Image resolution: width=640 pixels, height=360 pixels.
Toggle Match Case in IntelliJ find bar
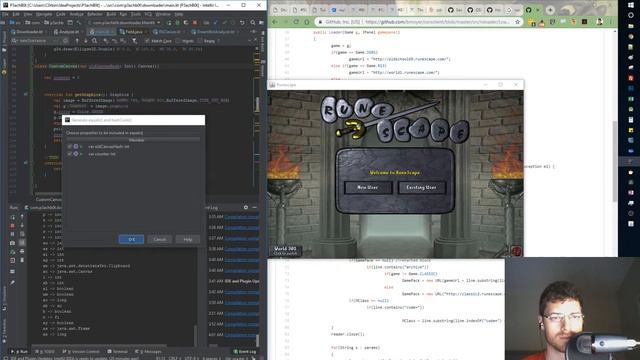158,41
